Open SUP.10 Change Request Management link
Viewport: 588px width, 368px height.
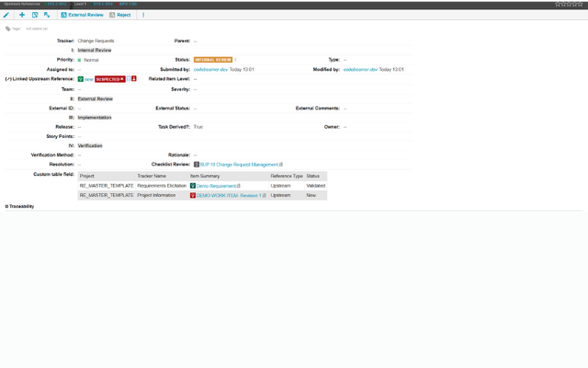(239, 165)
